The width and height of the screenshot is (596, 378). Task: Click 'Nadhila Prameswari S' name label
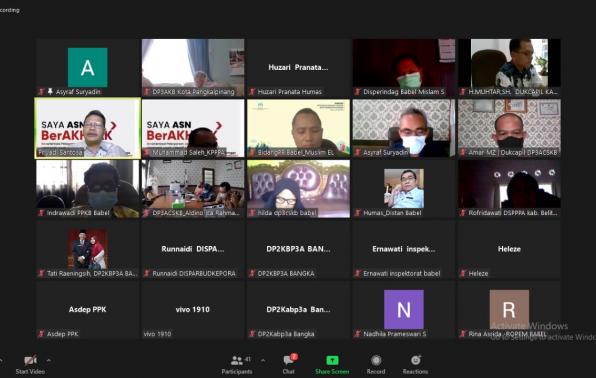pyautogui.click(x=395, y=334)
